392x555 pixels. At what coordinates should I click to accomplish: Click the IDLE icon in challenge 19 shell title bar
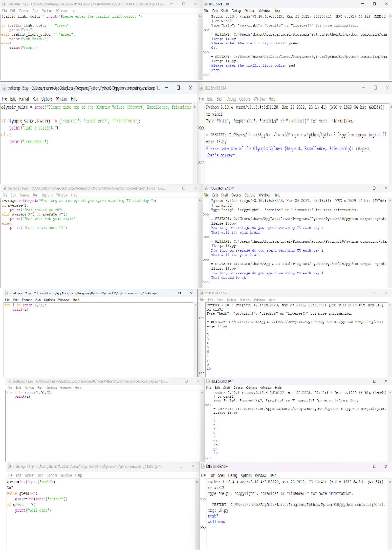(x=203, y=466)
